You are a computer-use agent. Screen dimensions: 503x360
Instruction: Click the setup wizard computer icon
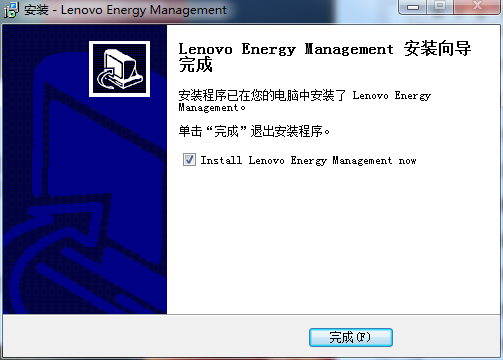pos(119,69)
